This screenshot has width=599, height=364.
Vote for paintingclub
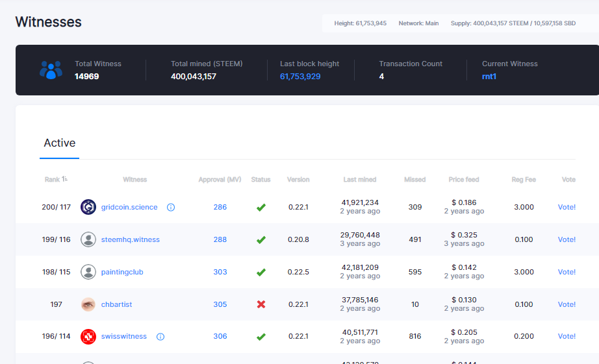(x=567, y=272)
